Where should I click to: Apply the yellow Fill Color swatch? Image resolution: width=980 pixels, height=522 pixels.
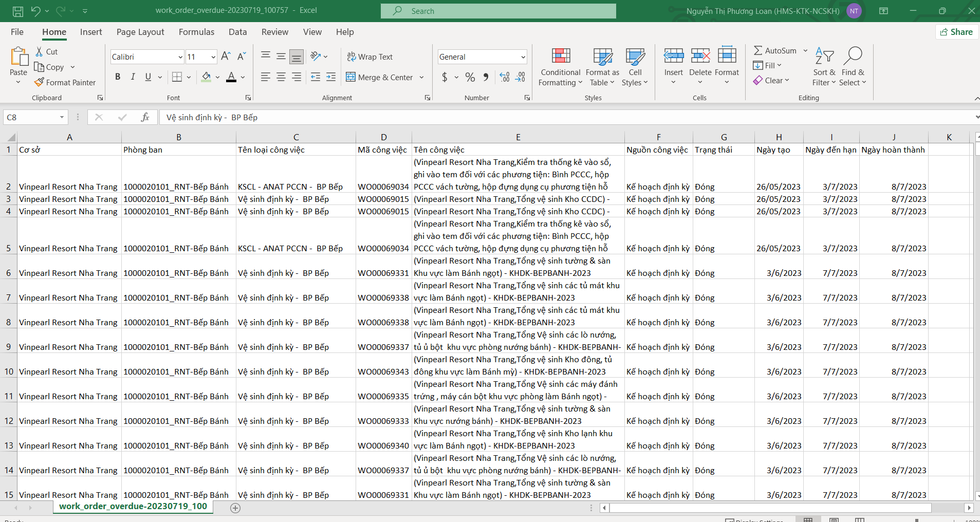207,77
